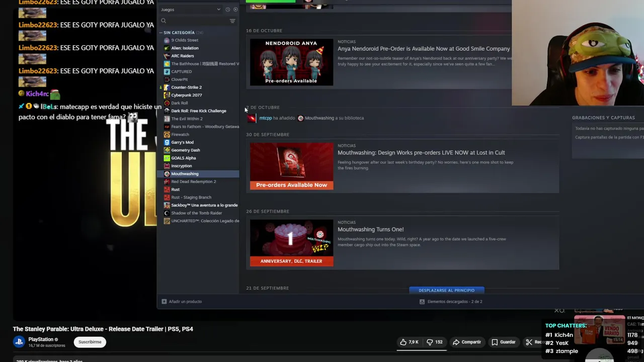
Task: Dislike the video with thumbs down
Action: coord(435,342)
